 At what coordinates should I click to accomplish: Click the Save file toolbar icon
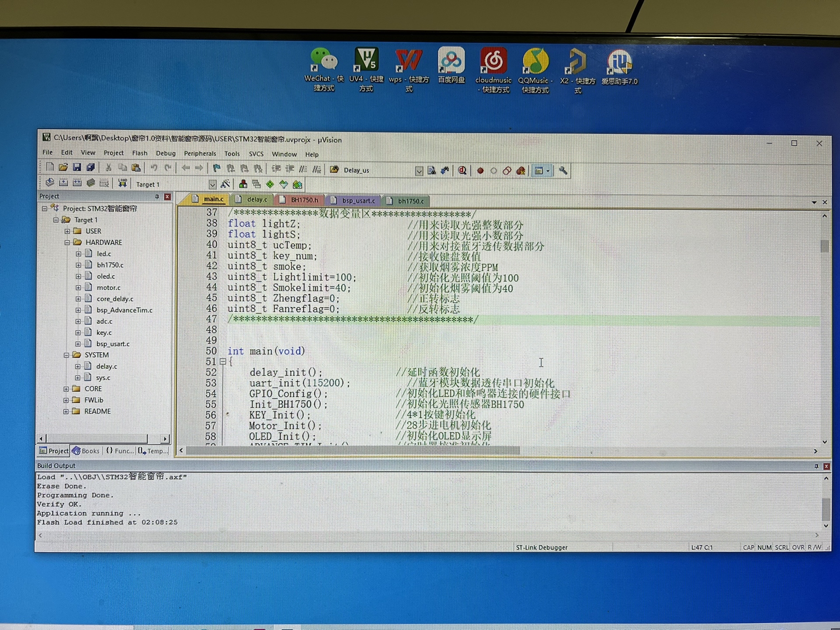coord(77,168)
